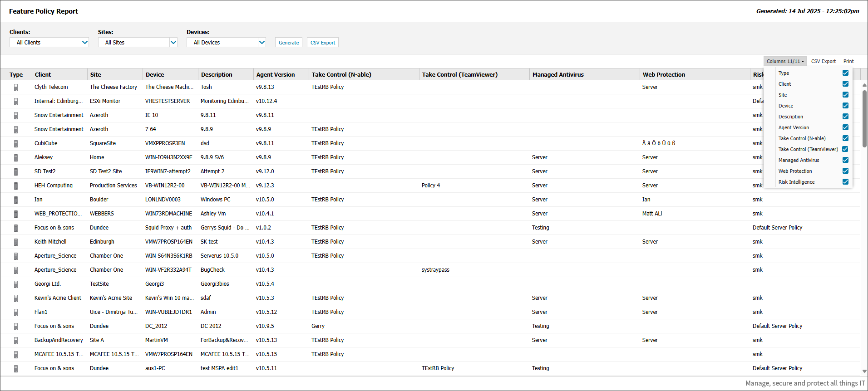This screenshot has width=868, height=391.
Task: Click the Generate button
Action: [x=289, y=42]
